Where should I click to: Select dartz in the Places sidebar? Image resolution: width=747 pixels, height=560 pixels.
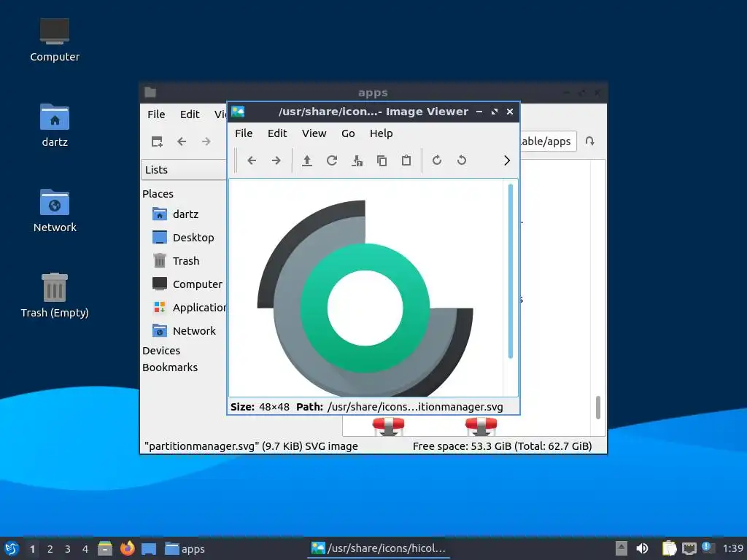coord(185,214)
